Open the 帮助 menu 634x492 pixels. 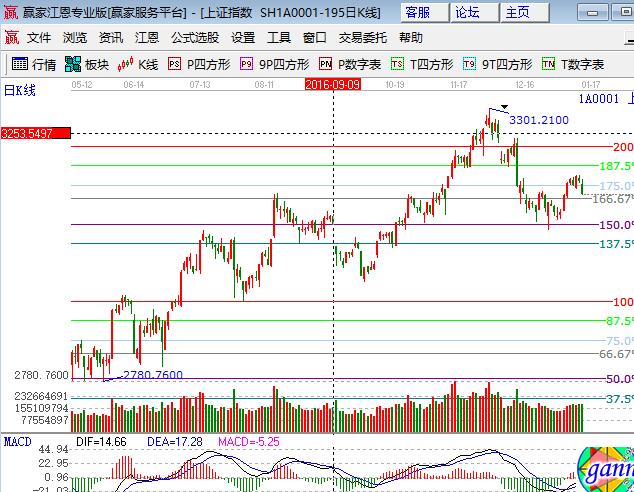click(410, 38)
